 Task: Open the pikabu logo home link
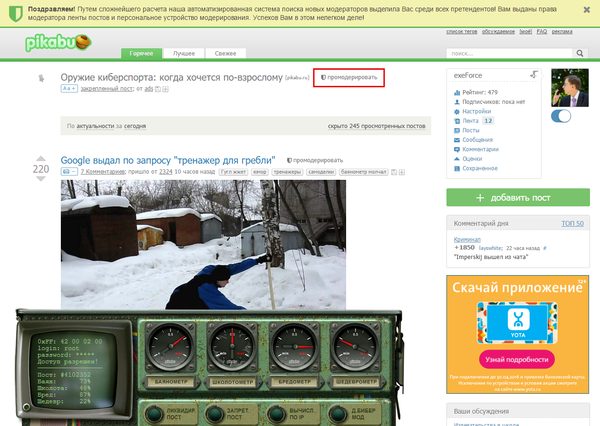click(58, 42)
